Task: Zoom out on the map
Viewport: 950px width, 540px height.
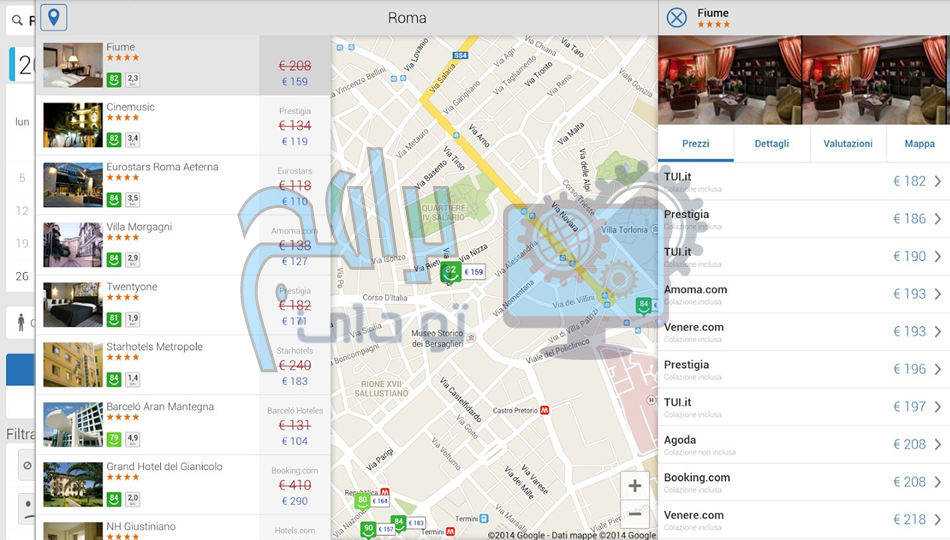Action: (634, 515)
